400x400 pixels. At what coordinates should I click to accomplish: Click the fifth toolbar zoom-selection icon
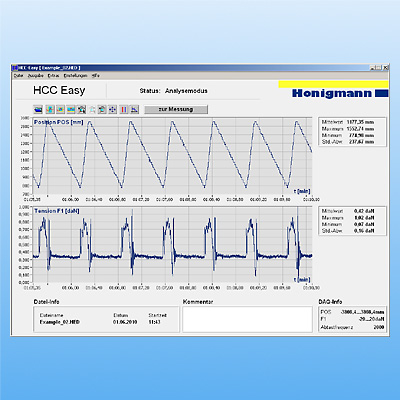click(x=81, y=109)
